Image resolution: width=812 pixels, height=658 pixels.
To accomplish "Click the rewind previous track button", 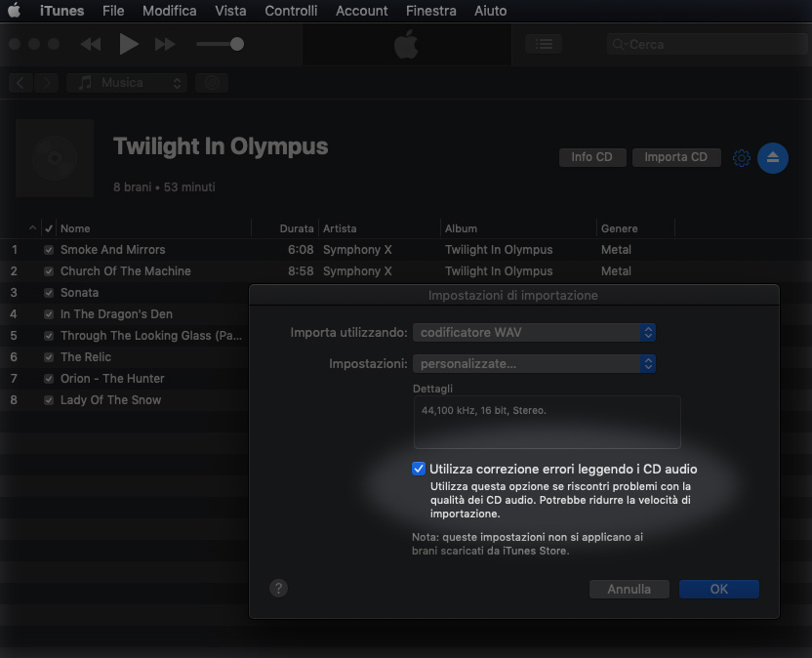I will (x=91, y=44).
